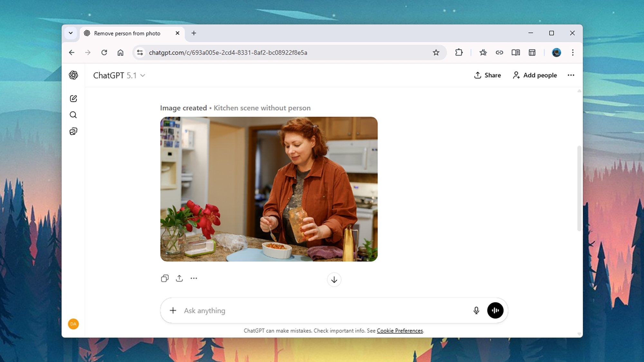Open the Cookie Preferences link
644x362 pixels.
pyautogui.click(x=400, y=331)
